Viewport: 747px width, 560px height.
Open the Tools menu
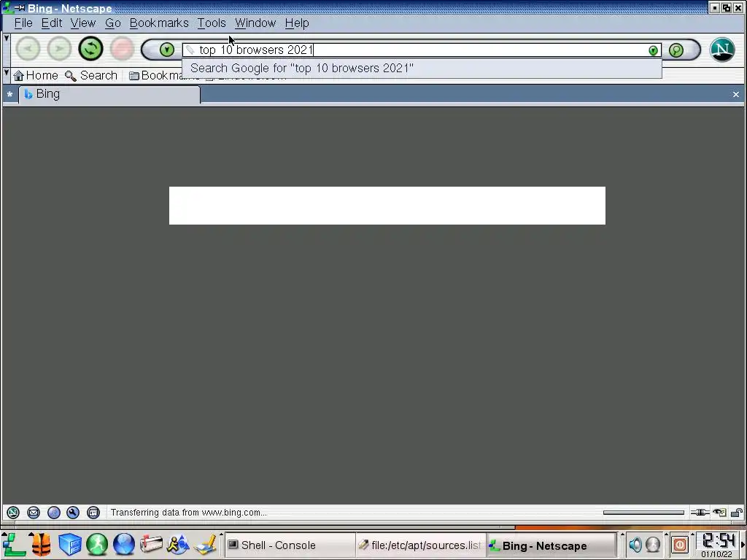[212, 23]
